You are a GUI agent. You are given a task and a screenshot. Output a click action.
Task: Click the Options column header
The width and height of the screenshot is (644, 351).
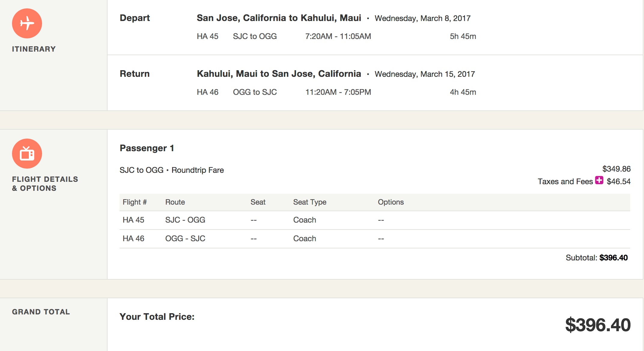(x=391, y=202)
